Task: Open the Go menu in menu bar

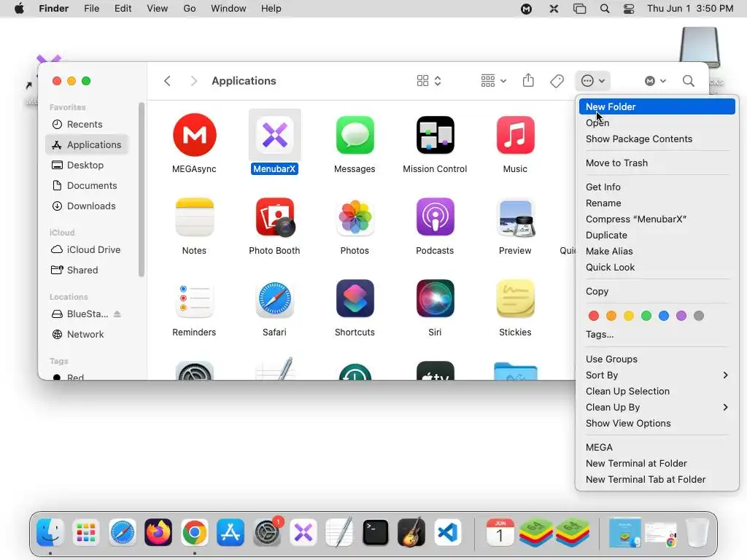Action: click(x=190, y=9)
